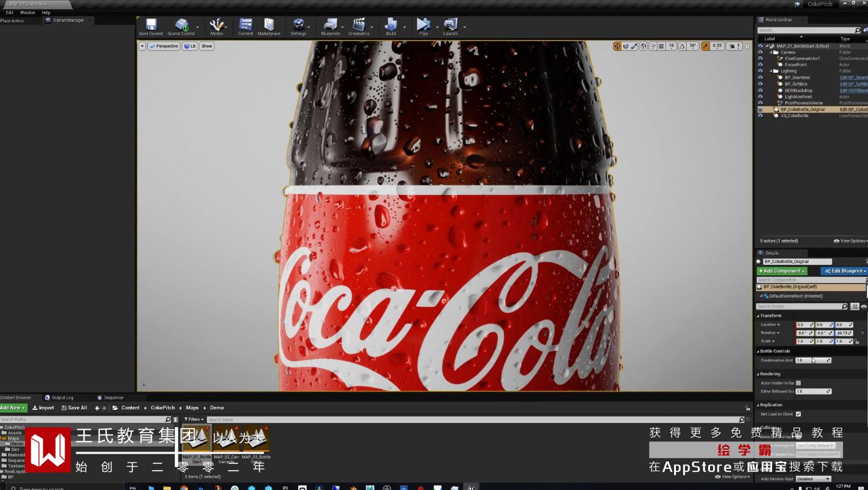The height and width of the screenshot is (490, 868).
Task: Toggle visibility of HDRIBackdrop actor
Action: point(760,90)
